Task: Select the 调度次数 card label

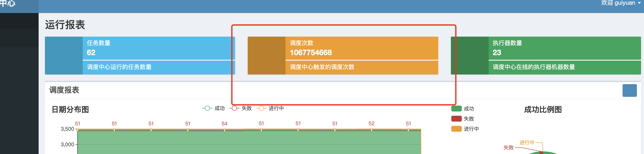Action: (301, 43)
